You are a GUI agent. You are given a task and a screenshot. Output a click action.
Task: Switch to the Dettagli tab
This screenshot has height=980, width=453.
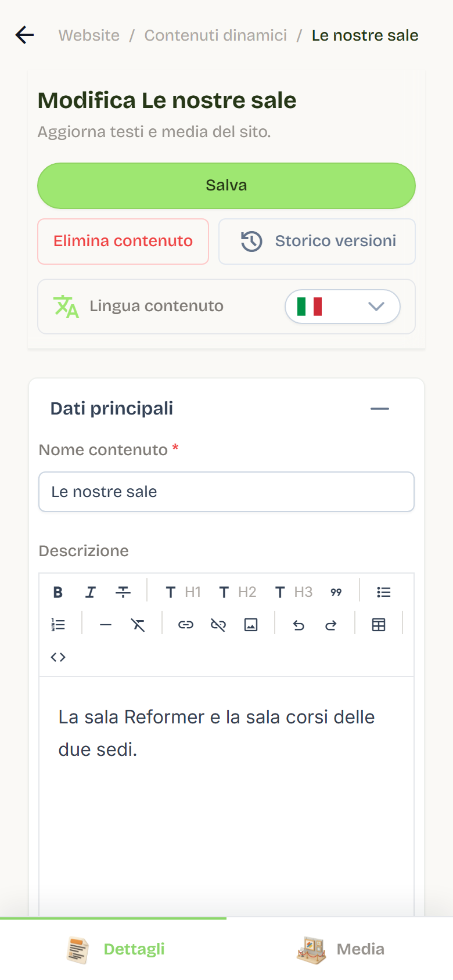[113, 949]
